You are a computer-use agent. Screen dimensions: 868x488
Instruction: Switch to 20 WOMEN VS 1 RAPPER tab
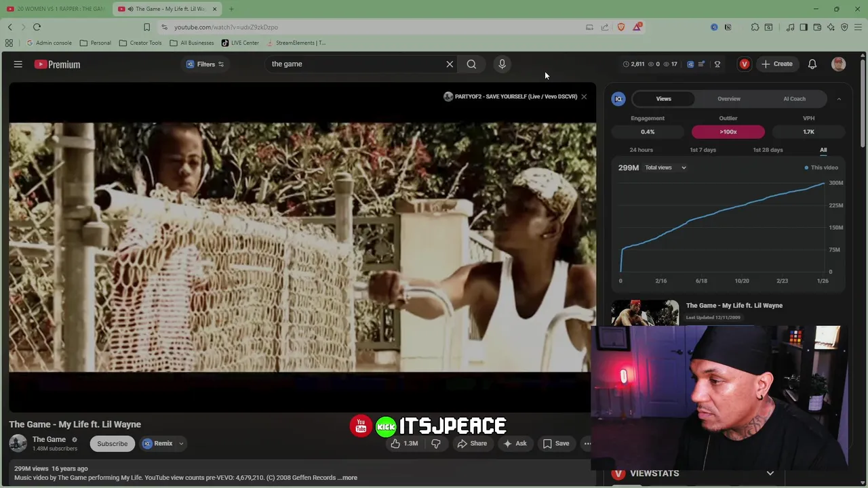point(56,9)
